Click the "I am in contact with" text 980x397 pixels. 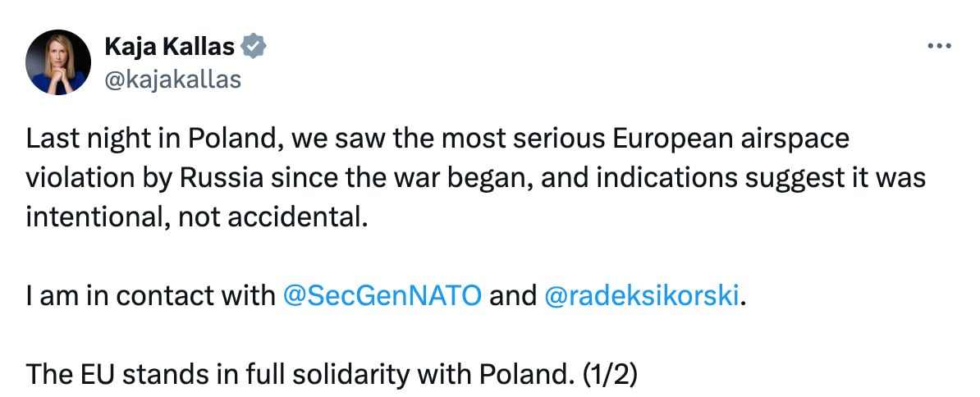151,296
